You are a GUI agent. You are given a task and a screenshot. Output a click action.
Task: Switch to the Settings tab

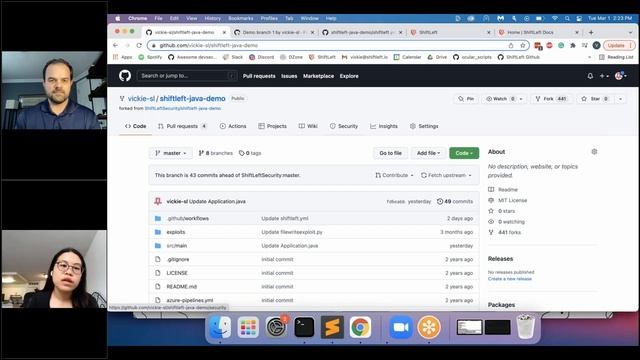(424, 126)
